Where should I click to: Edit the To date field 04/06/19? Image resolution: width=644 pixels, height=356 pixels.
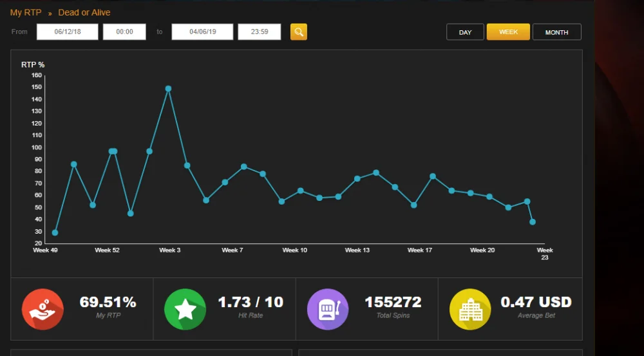[202, 32]
